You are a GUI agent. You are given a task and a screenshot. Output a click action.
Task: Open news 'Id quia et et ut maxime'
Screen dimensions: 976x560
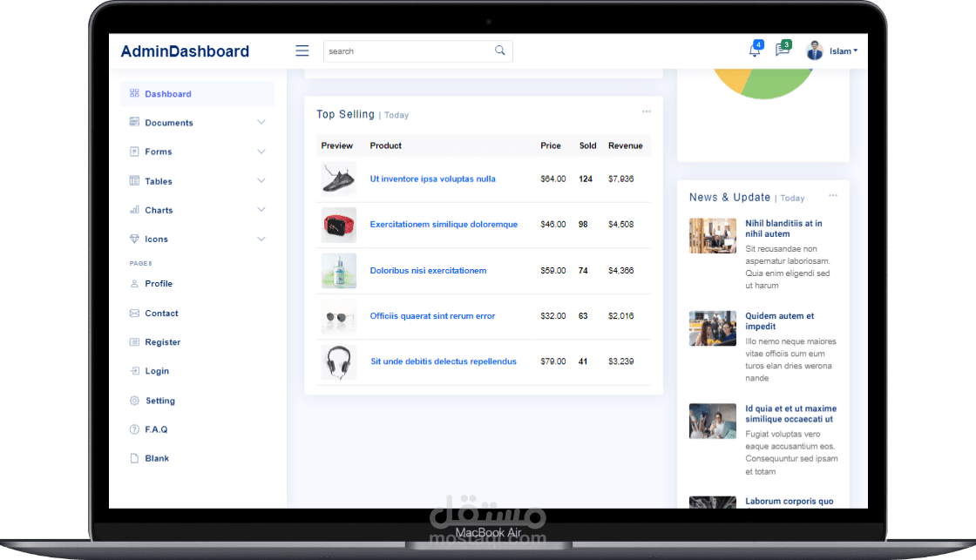(791, 414)
